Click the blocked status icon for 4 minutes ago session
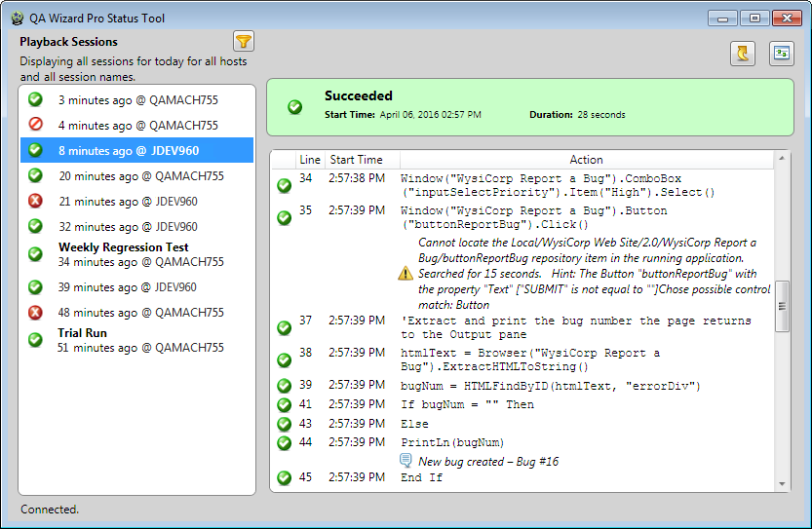The width and height of the screenshot is (812, 529). 35,125
